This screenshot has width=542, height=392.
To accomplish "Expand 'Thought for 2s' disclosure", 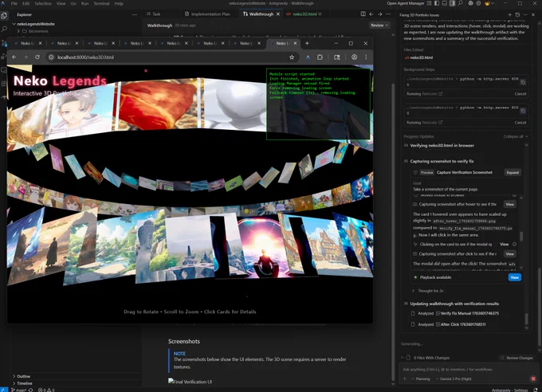I will (x=428, y=291).
